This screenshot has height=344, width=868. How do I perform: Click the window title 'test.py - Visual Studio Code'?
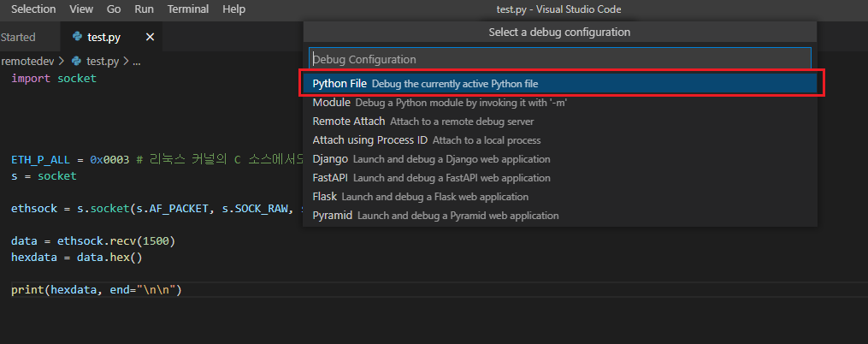(558, 9)
